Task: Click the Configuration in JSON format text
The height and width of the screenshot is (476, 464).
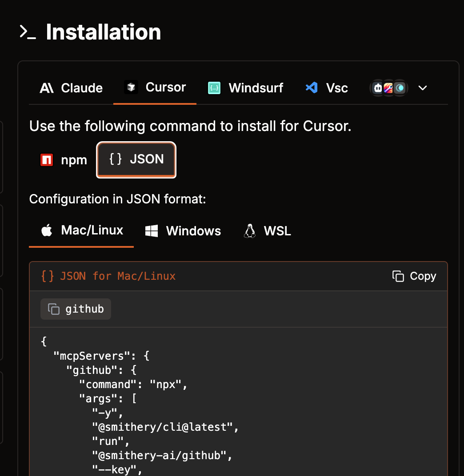Action: [118, 199]
